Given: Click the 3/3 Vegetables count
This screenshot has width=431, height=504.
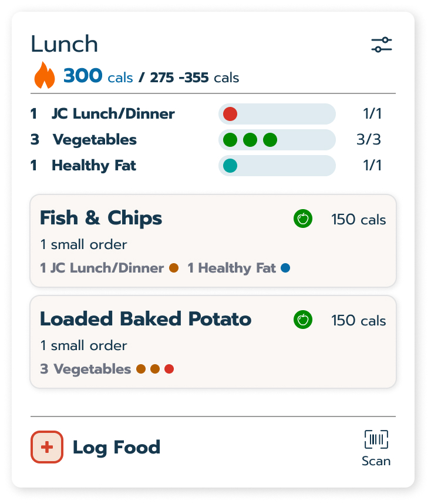Looking at the screenshot, I should click(x=369, y=140).
